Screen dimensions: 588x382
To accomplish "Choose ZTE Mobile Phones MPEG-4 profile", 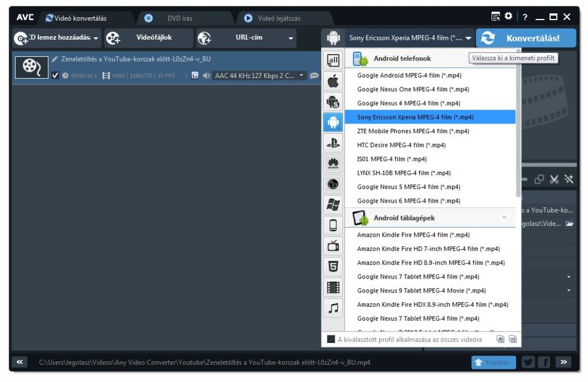I will 430,131.
